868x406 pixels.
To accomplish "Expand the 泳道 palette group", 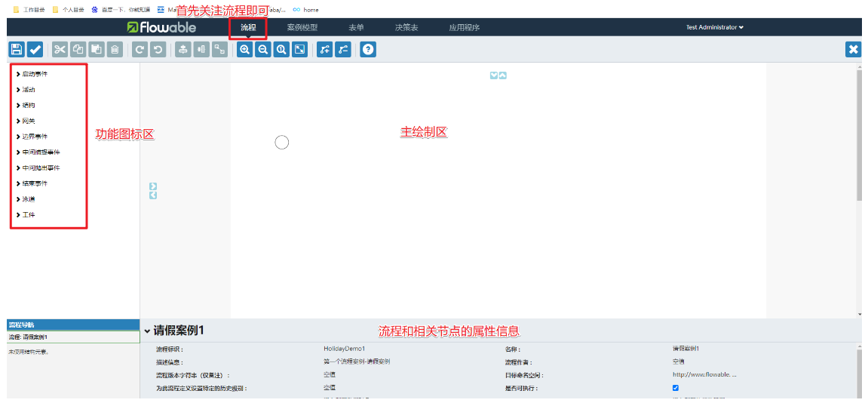I will (x=26, y=198).
